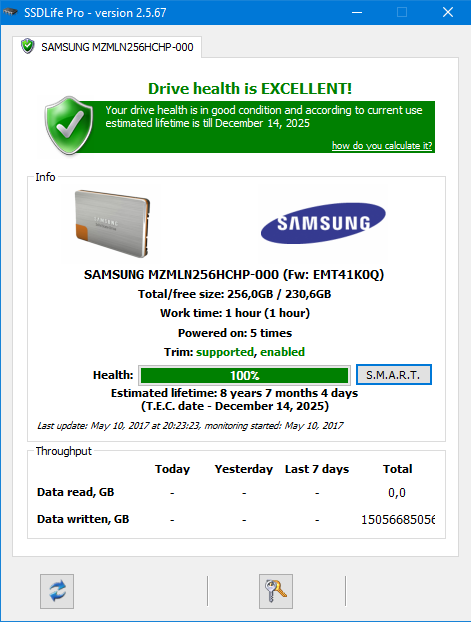Open the license keys icon button
The width and height of the screenshot is (471, 622).
276,591
